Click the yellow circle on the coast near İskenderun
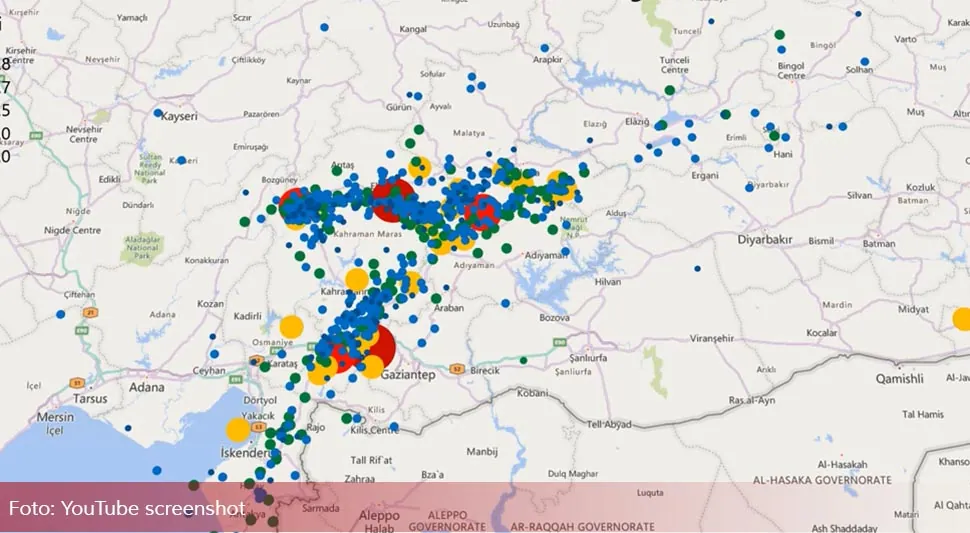Image resolution: width=970 pixels, height=533 pixels. click(x=237, y=430)
